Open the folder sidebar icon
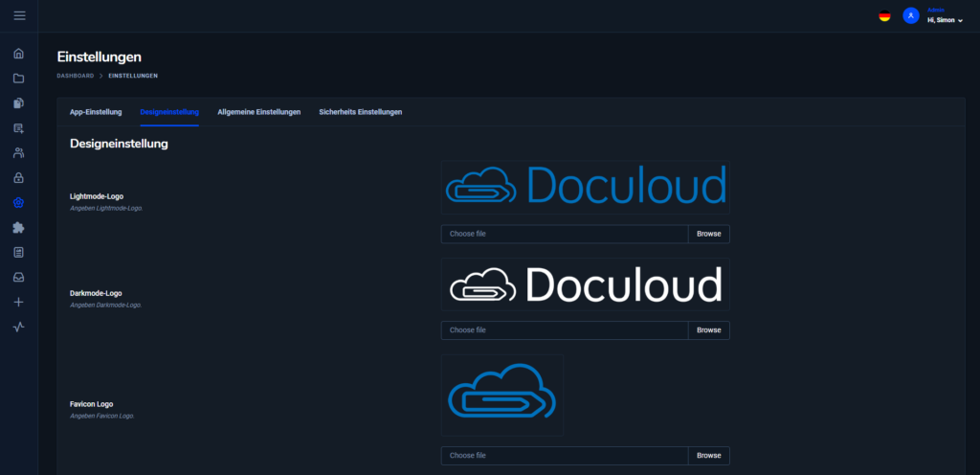This screenshot has height=475, width=980. click(x=19, y=79)
